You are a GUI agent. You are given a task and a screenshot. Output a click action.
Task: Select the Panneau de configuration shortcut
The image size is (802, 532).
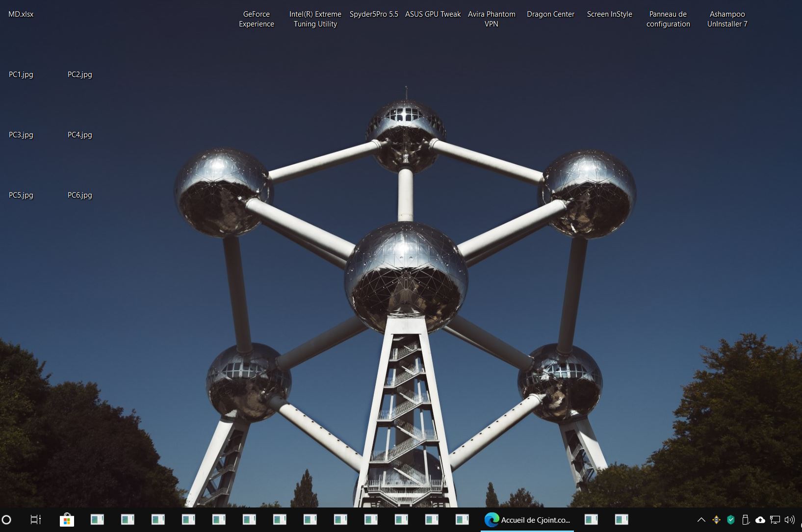tap(668, 19)
